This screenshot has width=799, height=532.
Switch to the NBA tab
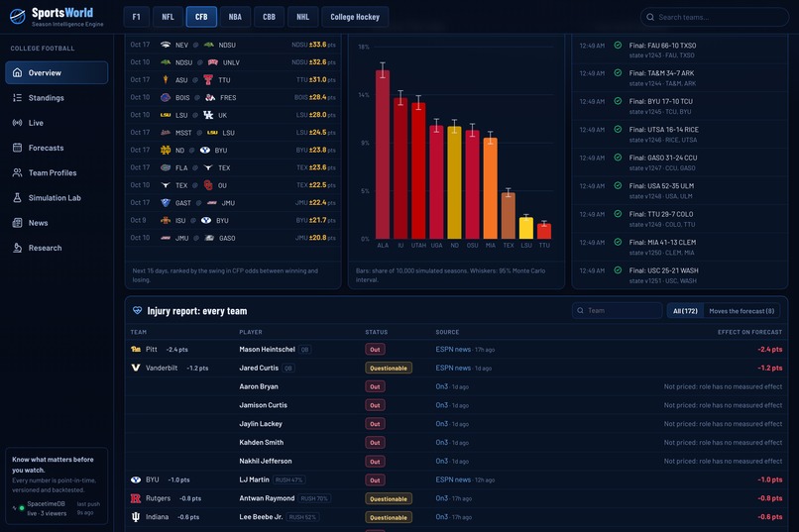coord(235,17)
